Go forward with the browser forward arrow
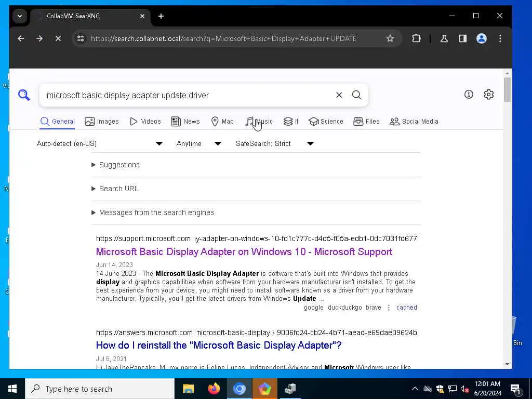532x399 pixels. pos(39,38)
